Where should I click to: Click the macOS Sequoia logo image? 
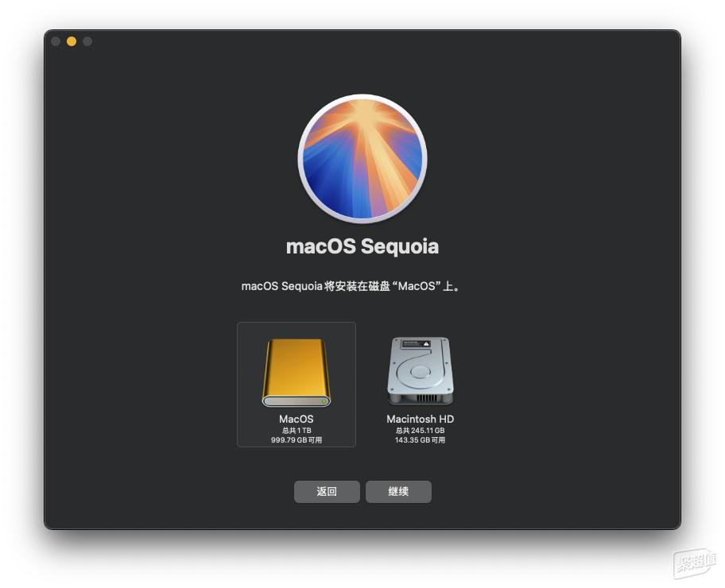(x=362, y=159)
